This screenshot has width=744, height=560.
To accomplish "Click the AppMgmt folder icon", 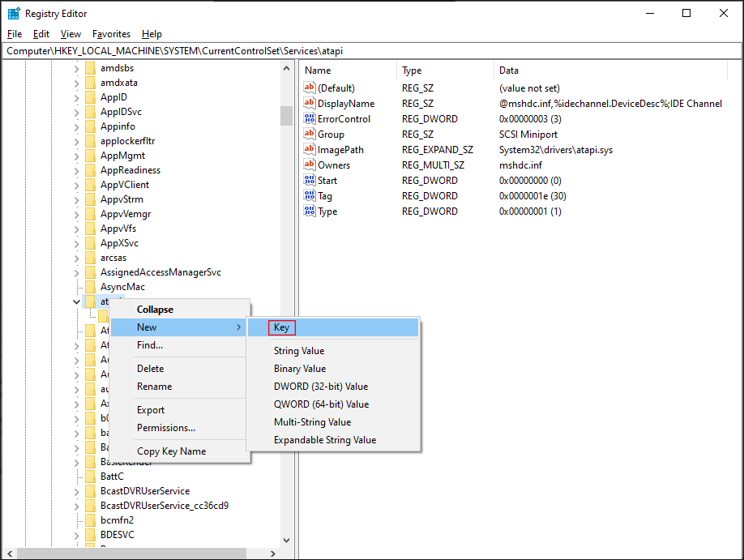I will click(x=90, y=156).
